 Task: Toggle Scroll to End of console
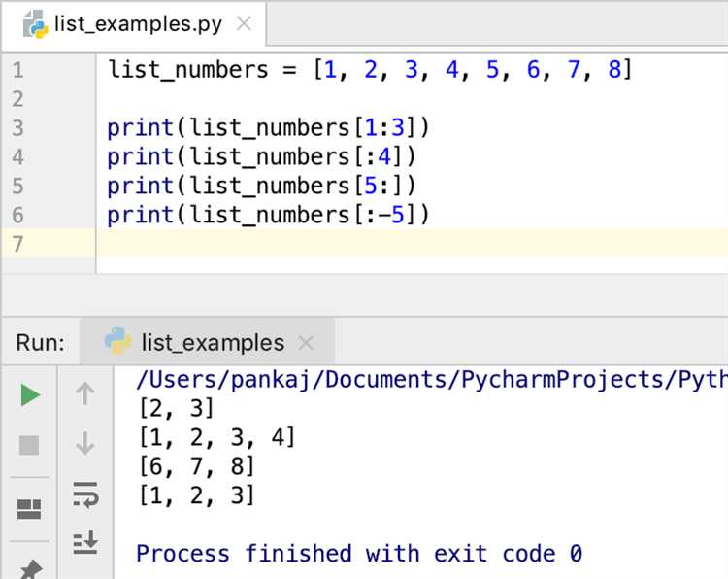coord(85,543)
